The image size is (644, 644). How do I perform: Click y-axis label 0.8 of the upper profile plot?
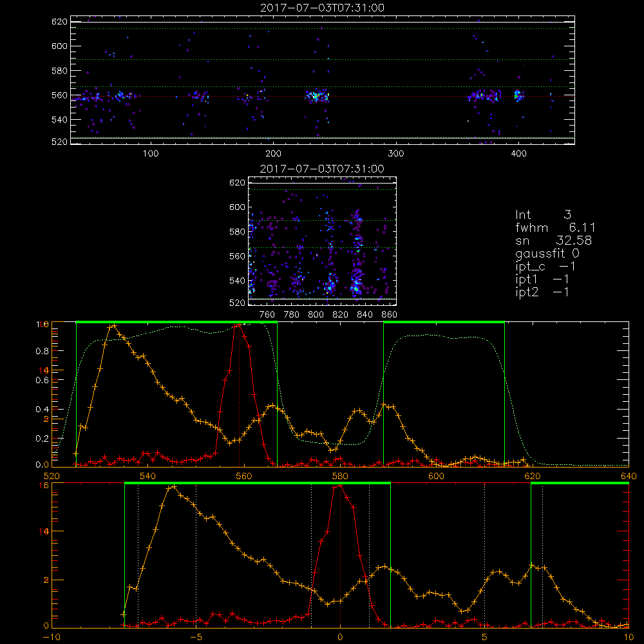(x=43, y=351)
